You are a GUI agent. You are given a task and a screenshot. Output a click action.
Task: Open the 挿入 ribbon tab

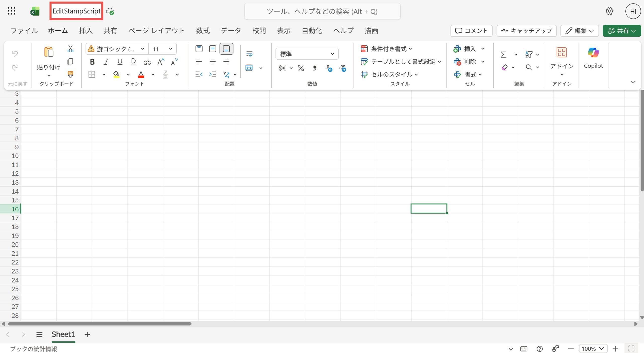[86, 30]
